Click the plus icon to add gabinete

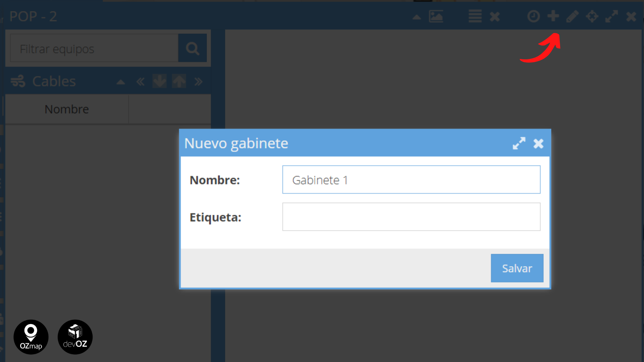pyautogui.click(x=553, y=16)
